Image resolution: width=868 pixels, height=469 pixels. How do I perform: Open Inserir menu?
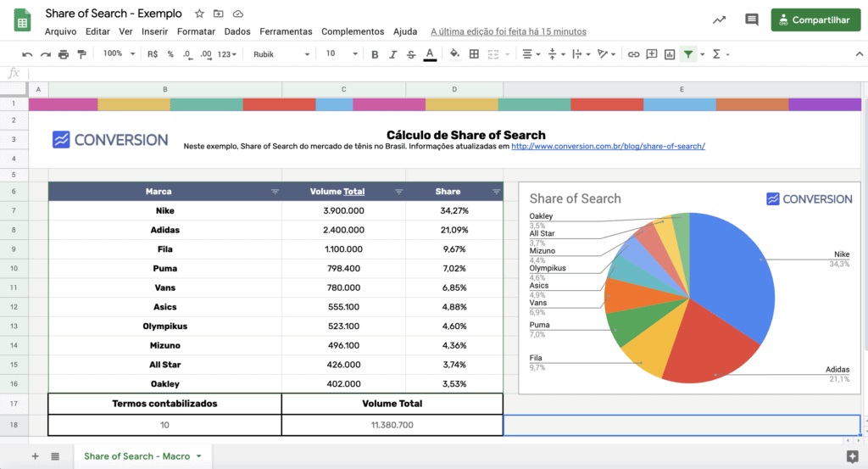(154, 31)
